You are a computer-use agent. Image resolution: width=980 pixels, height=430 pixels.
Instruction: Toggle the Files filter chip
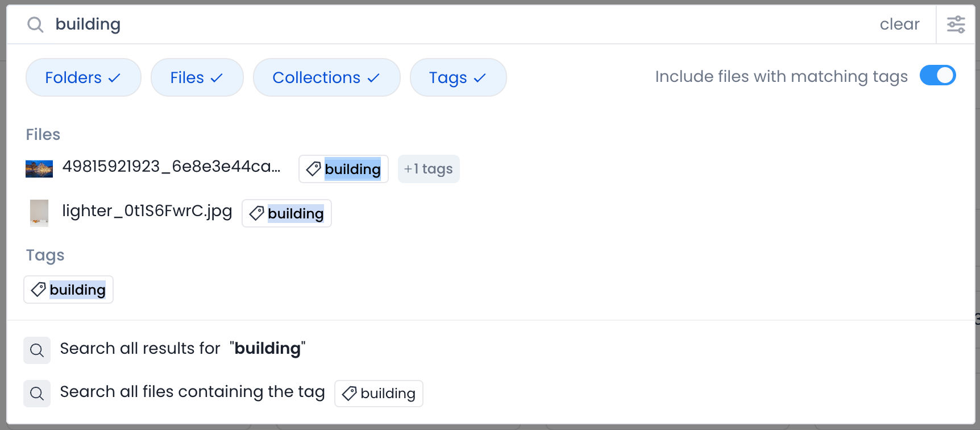tap(197, 78)
